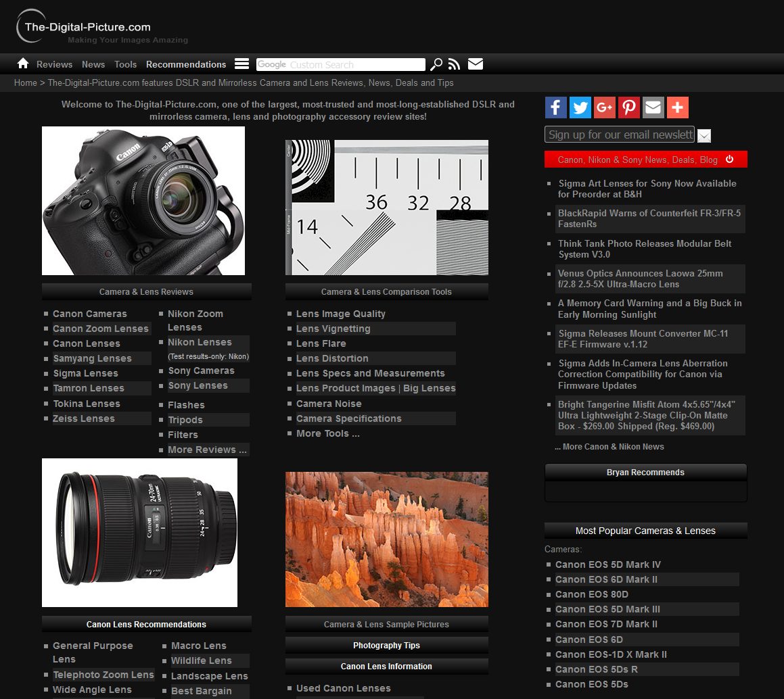Share the page via the email icon

pyautogui.click(x=653, y=107)
